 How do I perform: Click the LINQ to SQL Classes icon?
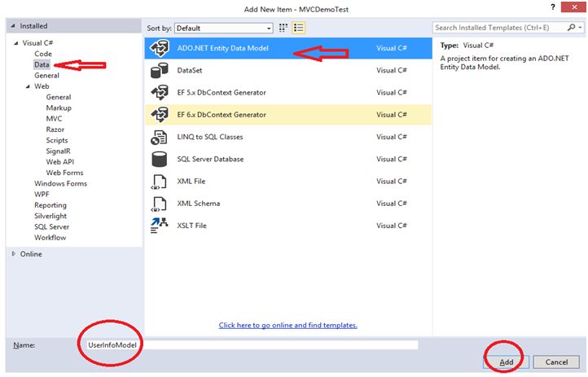160,137
